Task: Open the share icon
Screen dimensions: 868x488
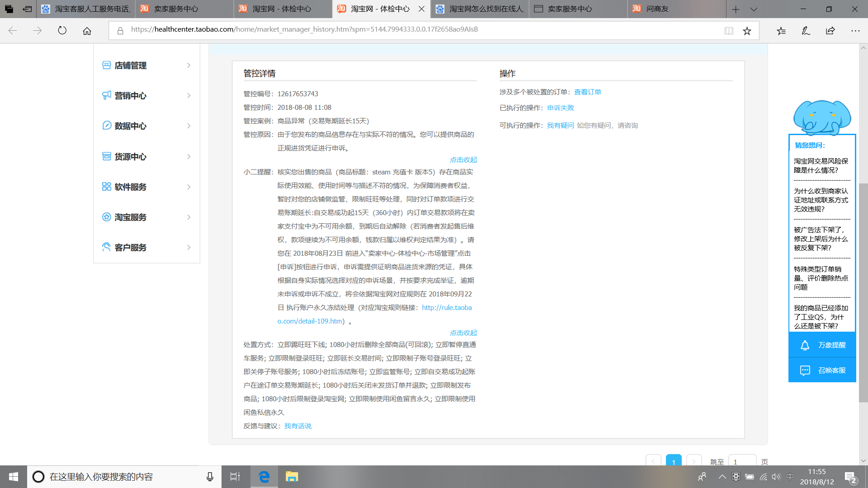Action: [x=830, y=31]
